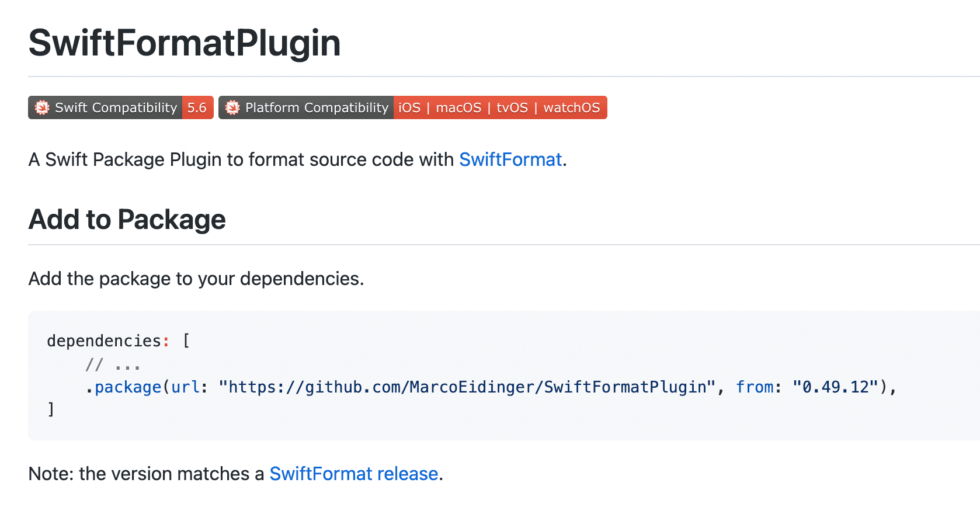
Task: Click the 'dependencies: [' code line
Action: pyautogui.click(x=119, y=341)
